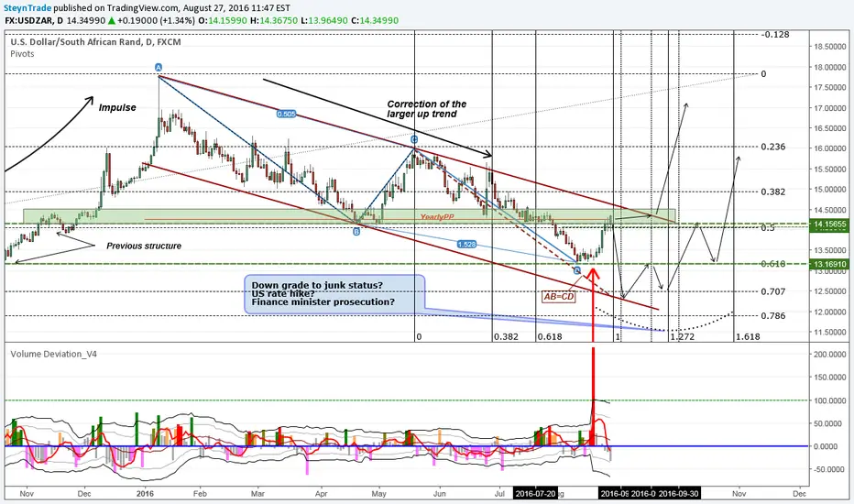Select the close price C:14.34990 value
This screenshot has height=504, width=854.
[x=375, y=21]
